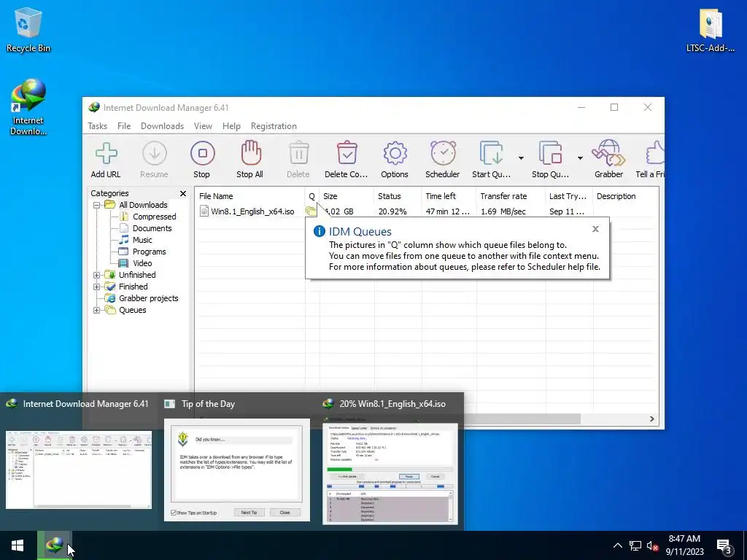747x560 pixels.
Task: Click Next Tip in the tip thumbnail
Action: point(249,513)
